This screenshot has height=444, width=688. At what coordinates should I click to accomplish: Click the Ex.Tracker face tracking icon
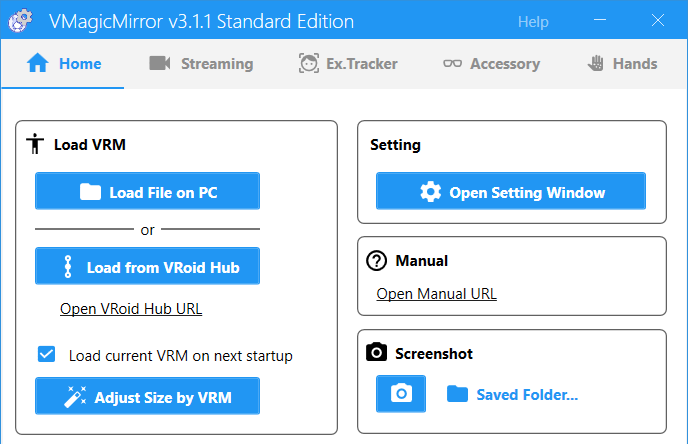point(309,63)
